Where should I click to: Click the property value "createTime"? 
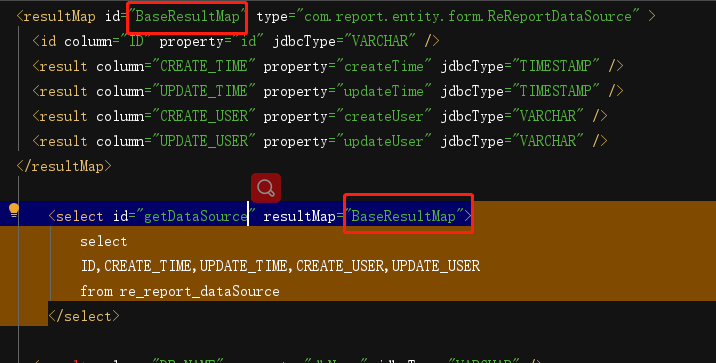384,67
